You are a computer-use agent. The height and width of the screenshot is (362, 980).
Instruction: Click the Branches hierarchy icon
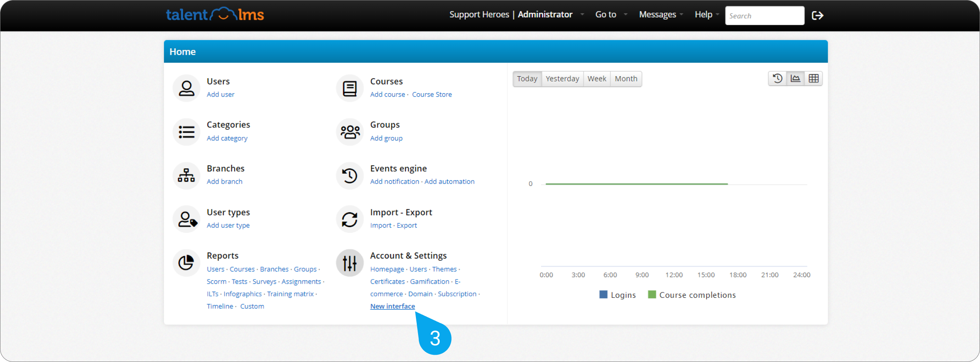(186, 175)
